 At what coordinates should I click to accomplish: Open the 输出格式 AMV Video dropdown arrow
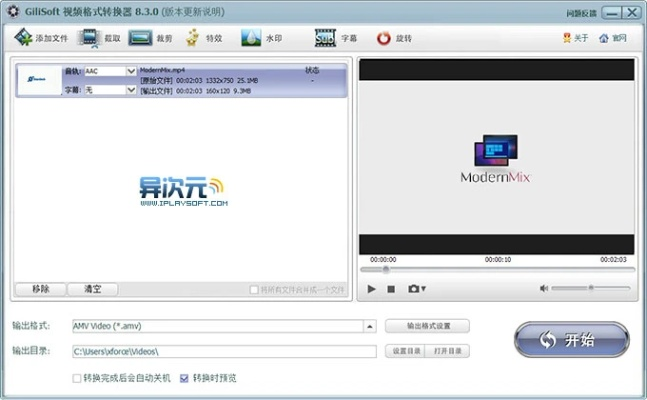(x=369, y=326)
